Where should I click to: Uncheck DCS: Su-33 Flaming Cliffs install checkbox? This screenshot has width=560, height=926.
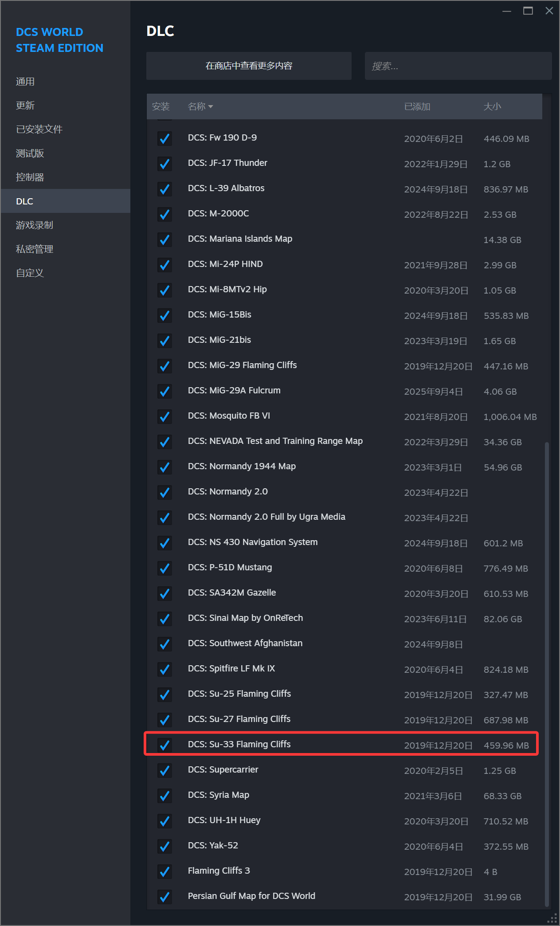point(164,745)
